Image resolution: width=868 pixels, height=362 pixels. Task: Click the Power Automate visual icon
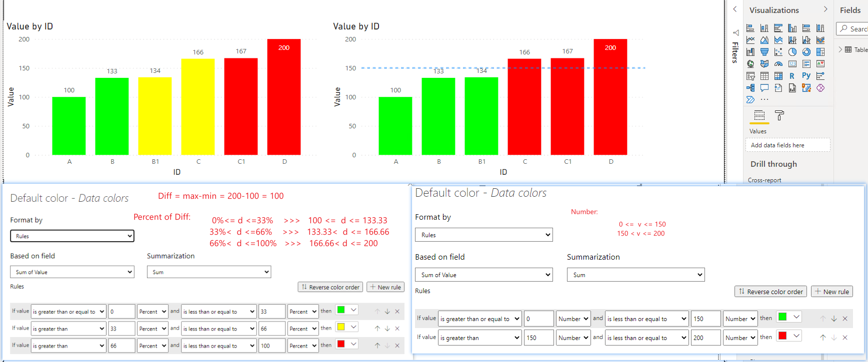tap(750, 100)
